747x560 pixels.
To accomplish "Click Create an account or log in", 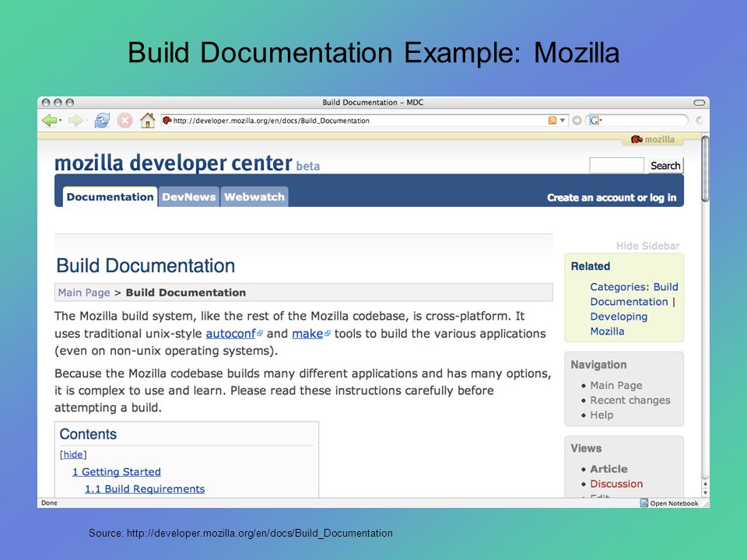I will [x=612, y=198].
